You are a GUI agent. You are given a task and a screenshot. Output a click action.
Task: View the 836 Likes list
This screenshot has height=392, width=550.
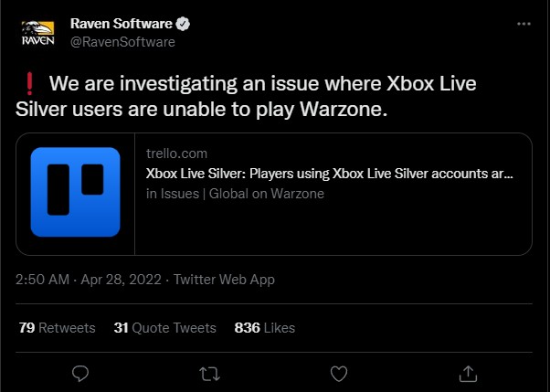[264, 327]
